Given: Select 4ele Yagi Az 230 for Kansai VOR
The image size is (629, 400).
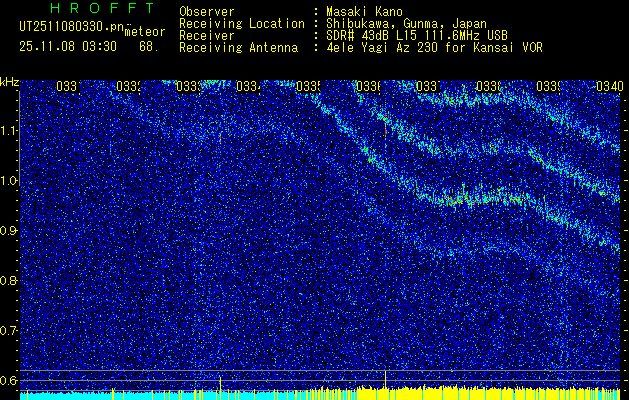Looking at the screenshot, I should click(x=434, y=48).
